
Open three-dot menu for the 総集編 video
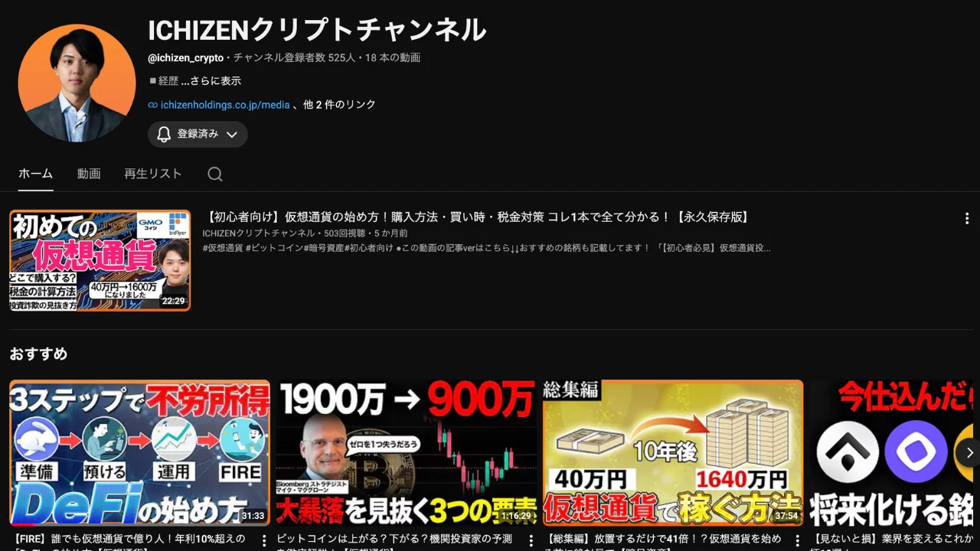click(x=798, y=541)
